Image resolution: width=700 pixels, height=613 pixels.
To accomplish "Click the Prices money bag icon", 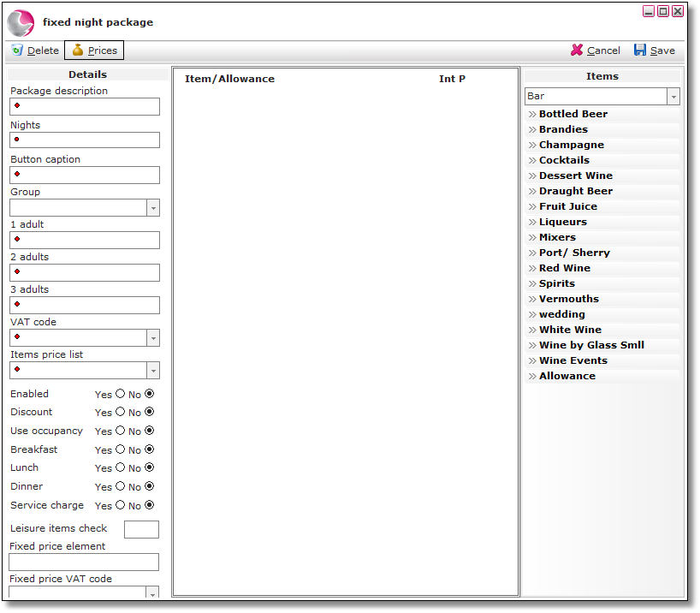I will point(78,50).
